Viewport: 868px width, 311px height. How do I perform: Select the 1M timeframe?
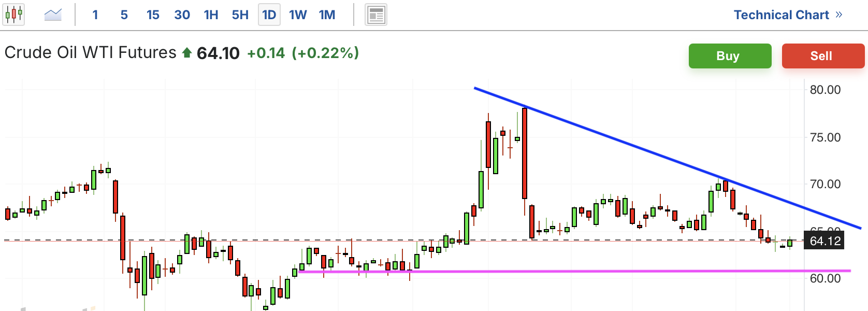327,15
